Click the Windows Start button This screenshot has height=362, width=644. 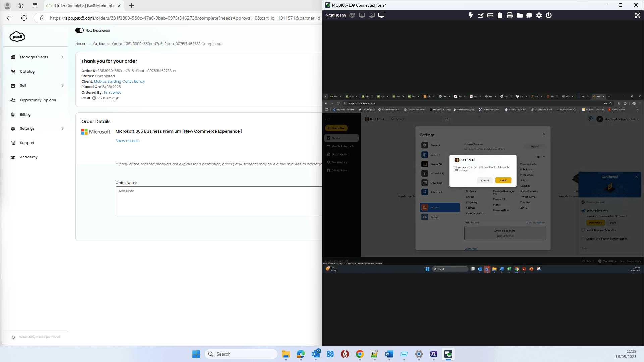(196, 354)
